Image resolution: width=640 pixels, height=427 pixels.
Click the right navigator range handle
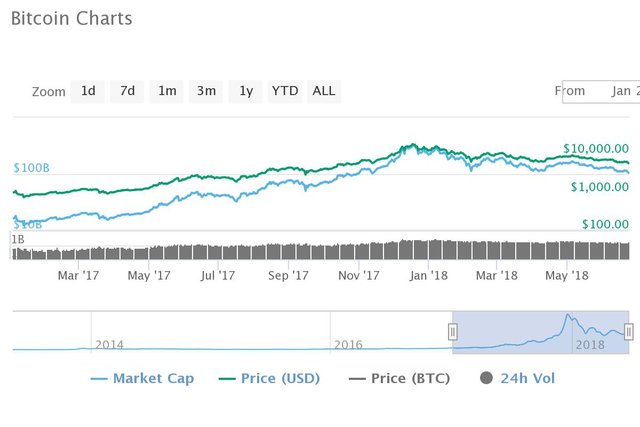pos(629,332)
